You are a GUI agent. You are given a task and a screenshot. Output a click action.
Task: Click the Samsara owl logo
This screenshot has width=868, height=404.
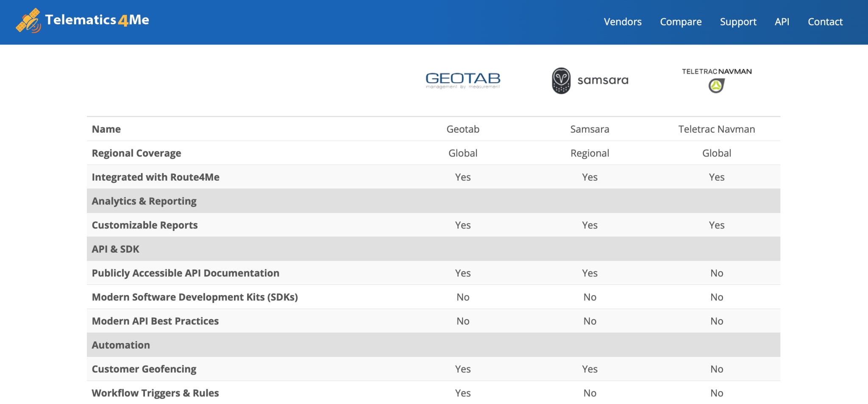point(590,80)
